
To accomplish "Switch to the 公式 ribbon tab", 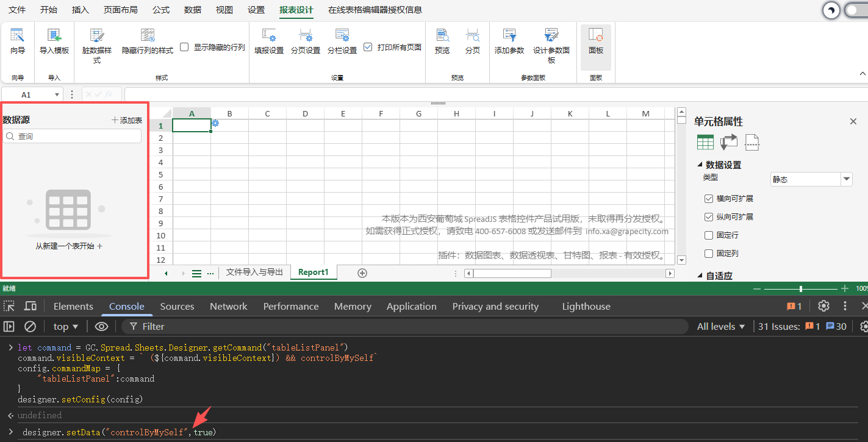I will (161, 10).
